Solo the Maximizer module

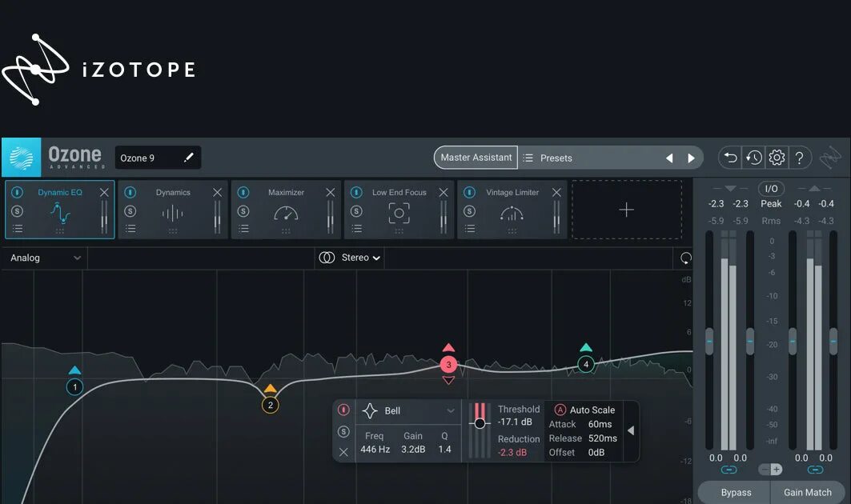coord(243,211)
